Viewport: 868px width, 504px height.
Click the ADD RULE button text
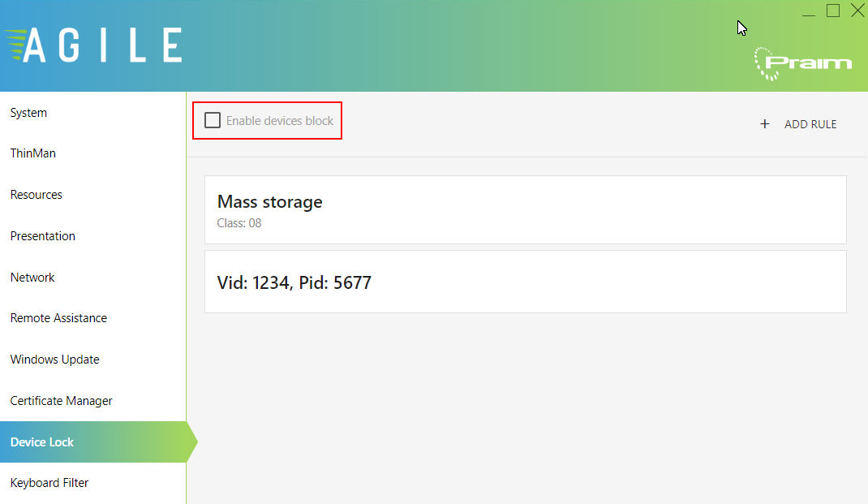coord(810,124)
